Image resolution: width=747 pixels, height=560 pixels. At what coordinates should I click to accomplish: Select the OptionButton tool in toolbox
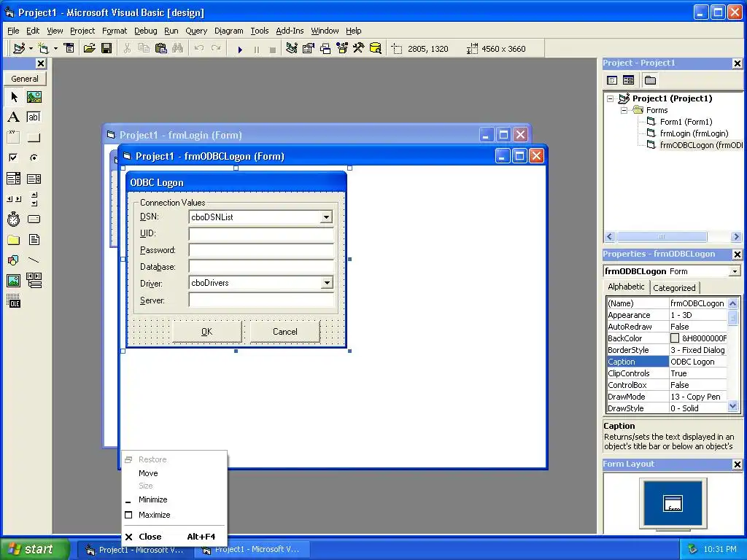pyautogui.click(x=34, y=157)
